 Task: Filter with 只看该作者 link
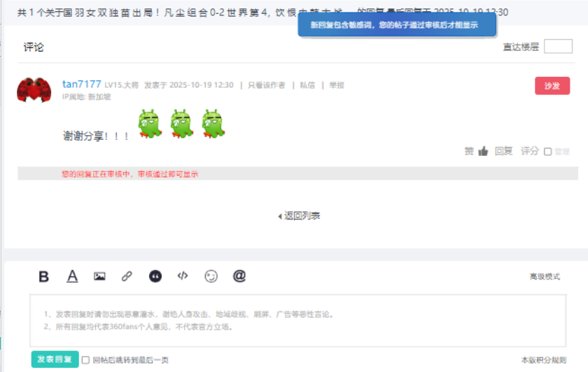(x=267, y=85)
